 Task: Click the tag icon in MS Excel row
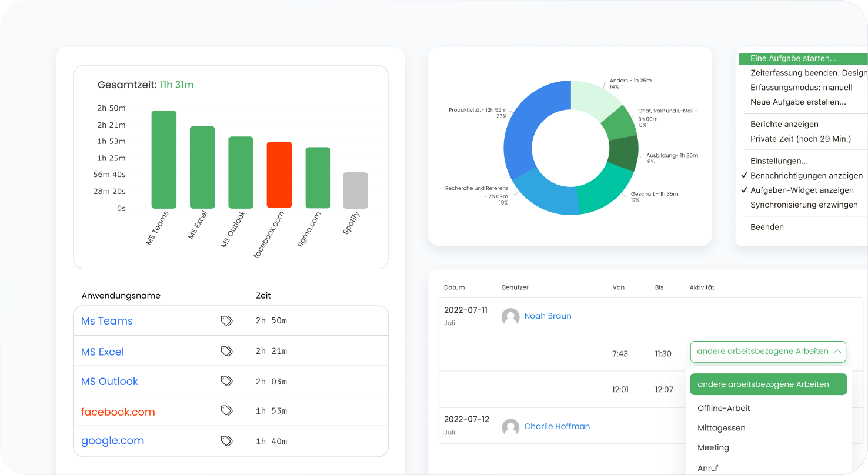(226, 351)
